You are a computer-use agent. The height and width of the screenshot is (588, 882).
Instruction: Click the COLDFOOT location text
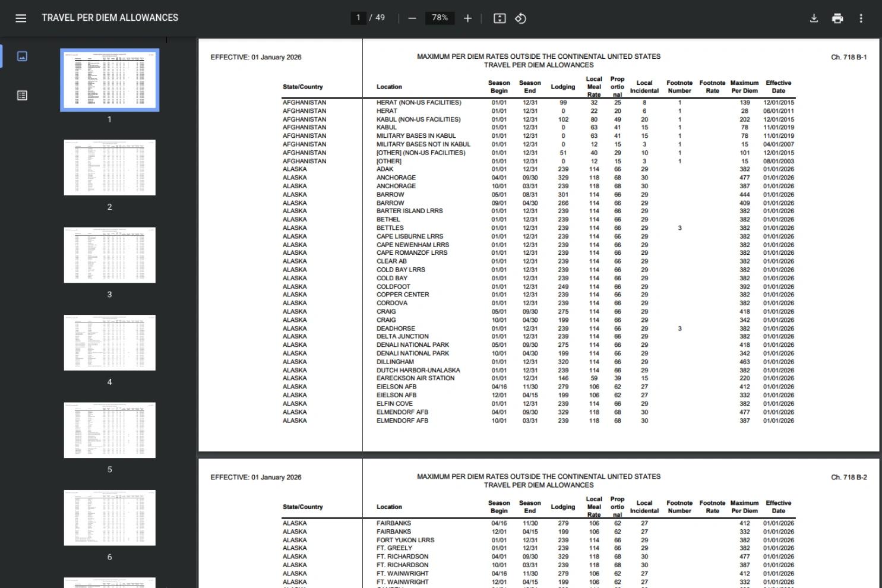[394, 287]
